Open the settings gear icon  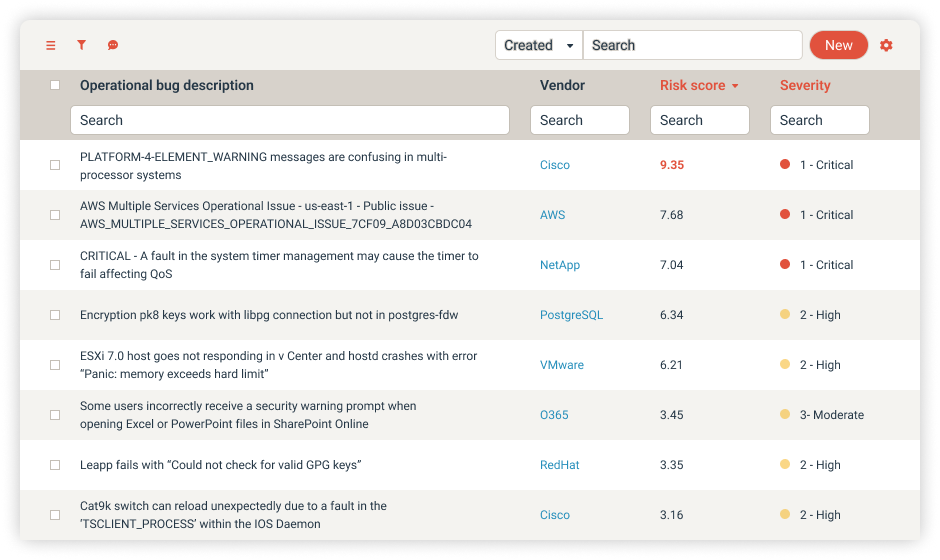(x=886, y=45)
